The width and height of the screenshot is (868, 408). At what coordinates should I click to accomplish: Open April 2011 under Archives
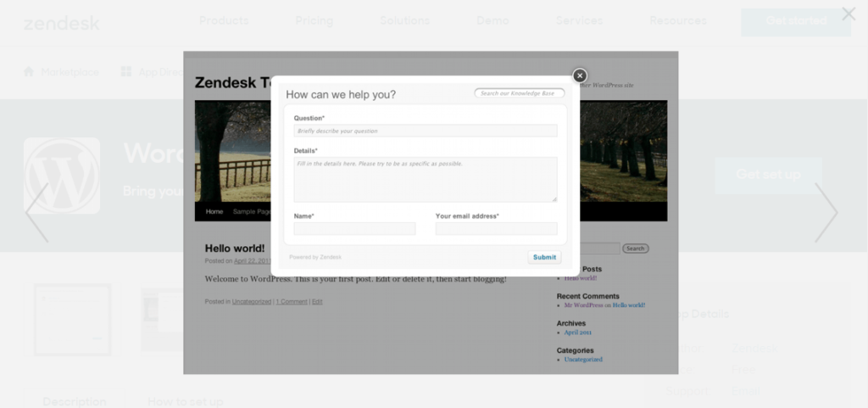pyautogui.click(x=577, y=333)
